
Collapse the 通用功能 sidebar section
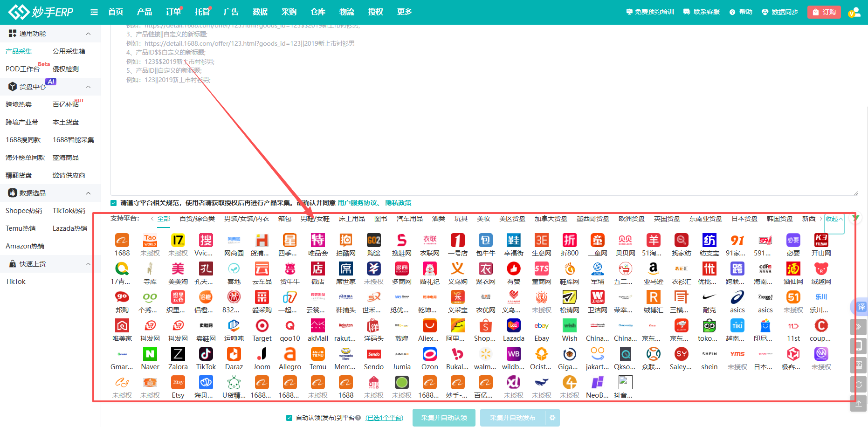pyautogui.click(x=88, y=34)
